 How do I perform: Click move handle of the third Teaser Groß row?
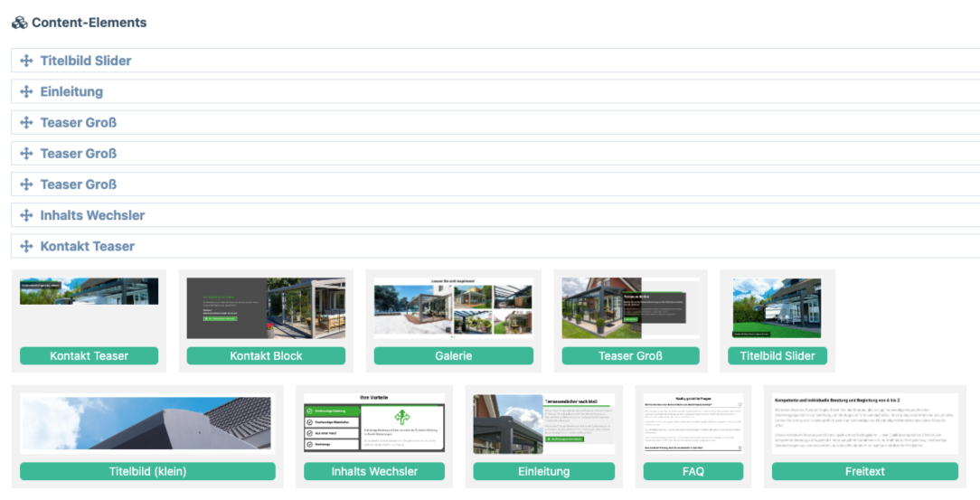point(26,184)
